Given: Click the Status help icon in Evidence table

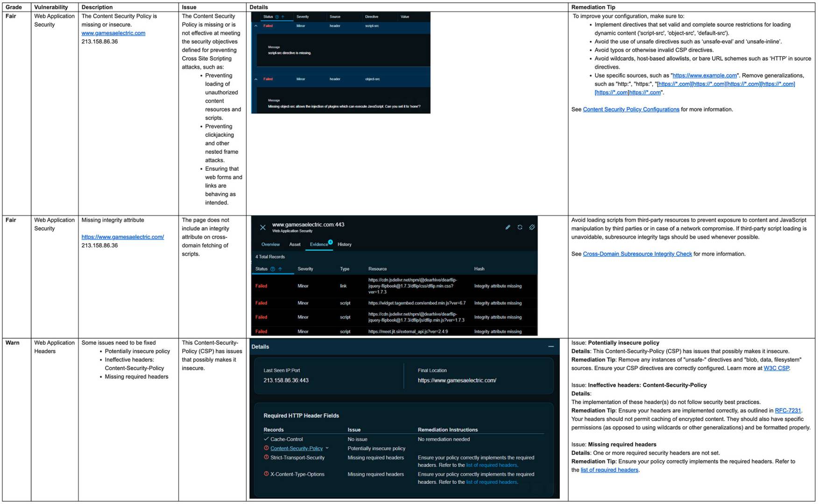Looking at the screenshot, I should pos(273,269).
